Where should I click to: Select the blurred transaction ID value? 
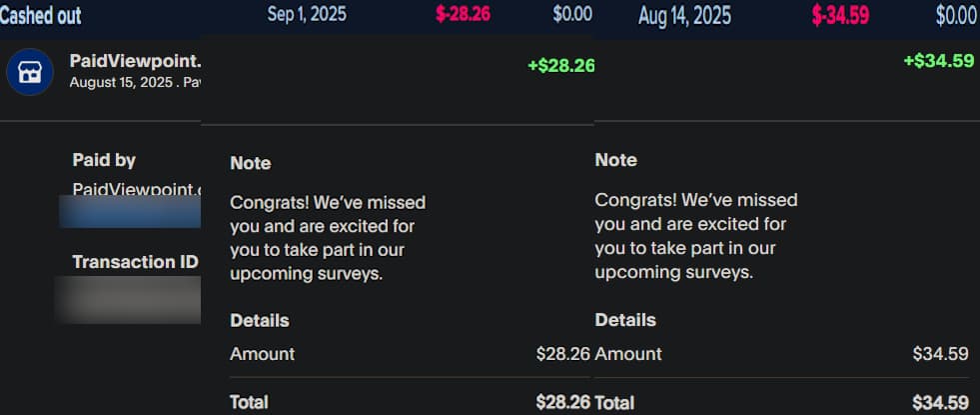(127, 299)
